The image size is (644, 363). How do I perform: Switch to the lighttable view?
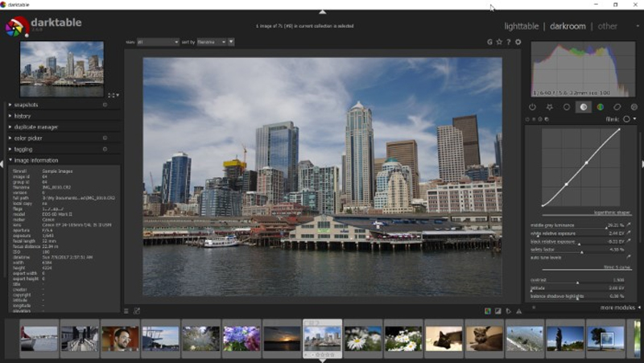coord(521,26)
